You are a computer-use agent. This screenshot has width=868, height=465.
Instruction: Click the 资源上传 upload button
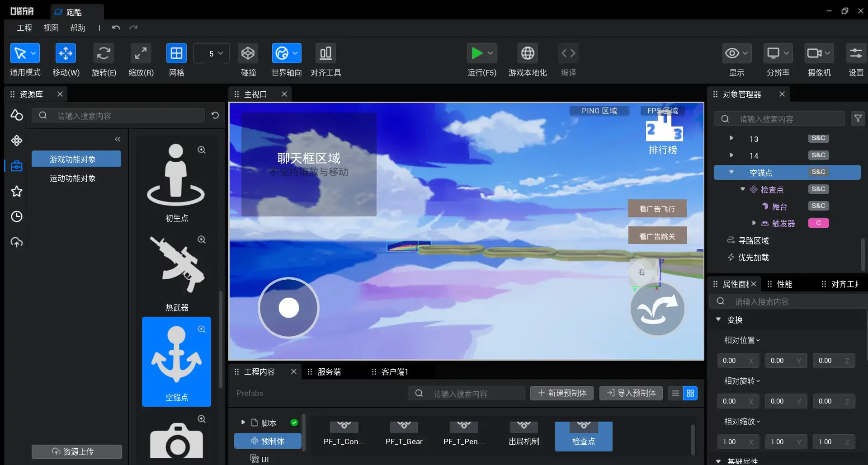click(x=77, y=451)
